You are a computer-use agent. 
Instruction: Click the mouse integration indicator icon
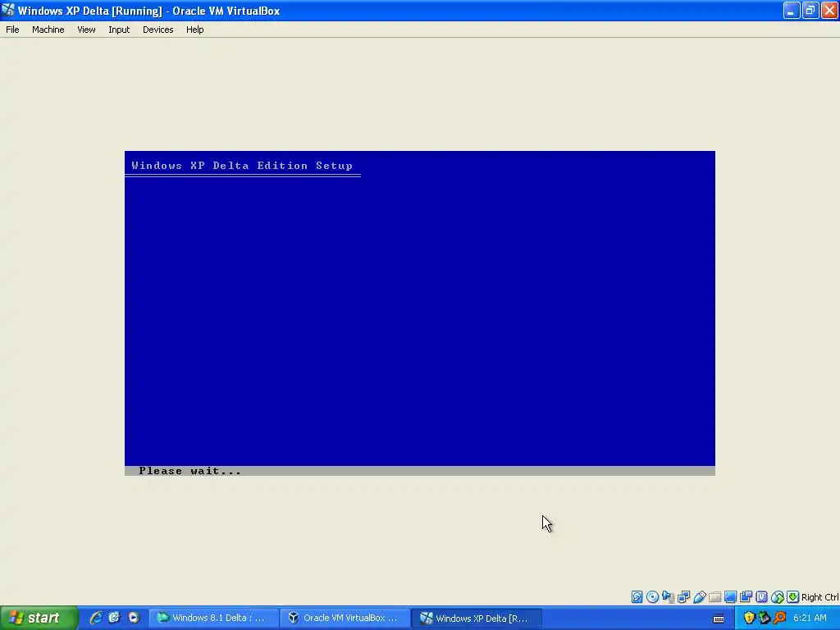pyautogui.click(x=778, y=597)
